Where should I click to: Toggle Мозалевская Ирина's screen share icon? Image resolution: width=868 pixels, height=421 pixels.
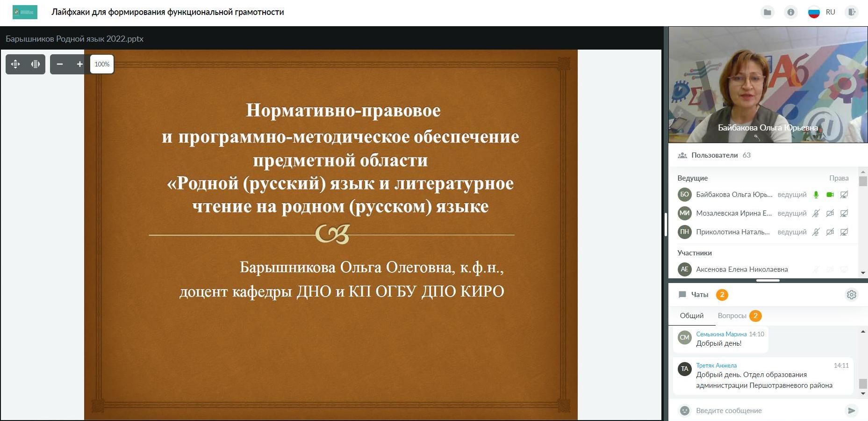pos(844,213)
